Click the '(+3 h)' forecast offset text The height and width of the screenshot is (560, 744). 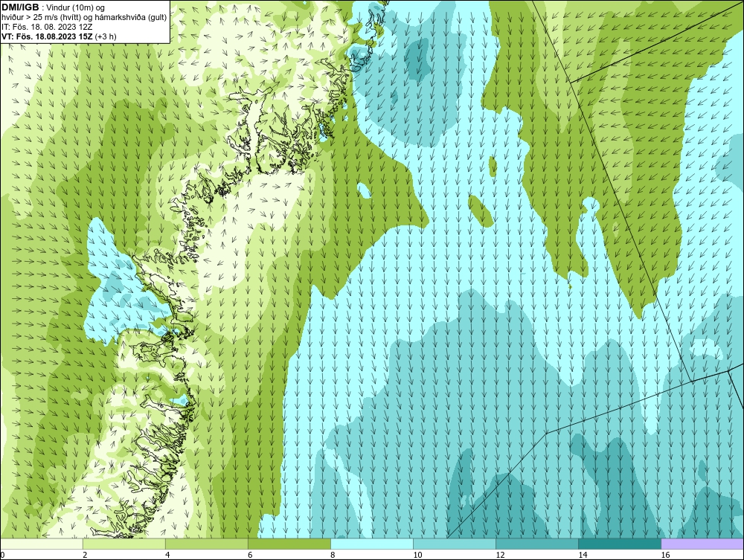pyautogui.click(x=106, y=36)
